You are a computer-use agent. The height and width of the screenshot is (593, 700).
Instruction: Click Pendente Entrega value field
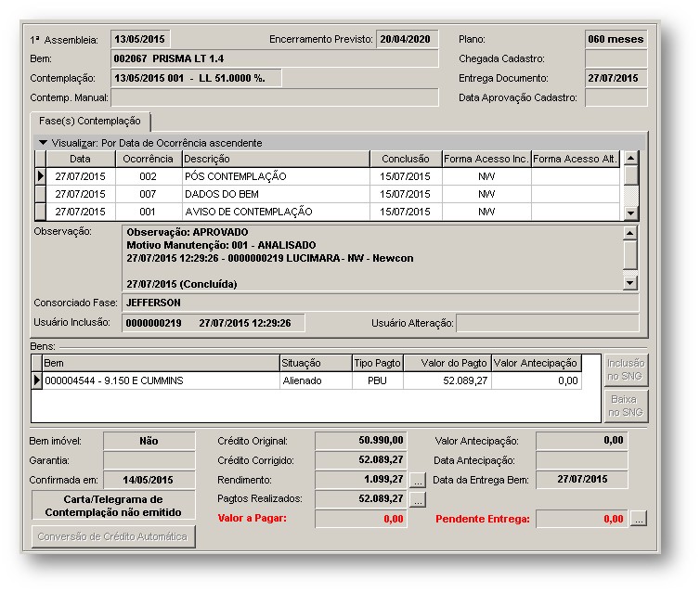click(582, 519)
